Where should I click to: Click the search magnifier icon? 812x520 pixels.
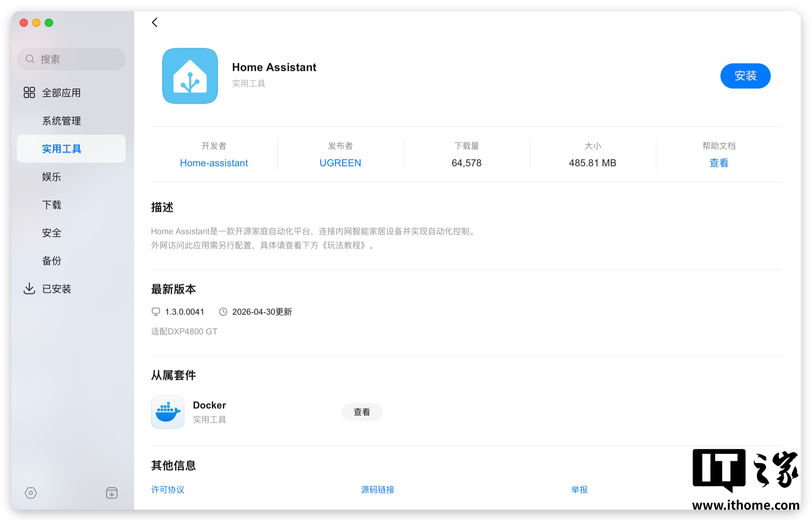click(x=30, y=59)
